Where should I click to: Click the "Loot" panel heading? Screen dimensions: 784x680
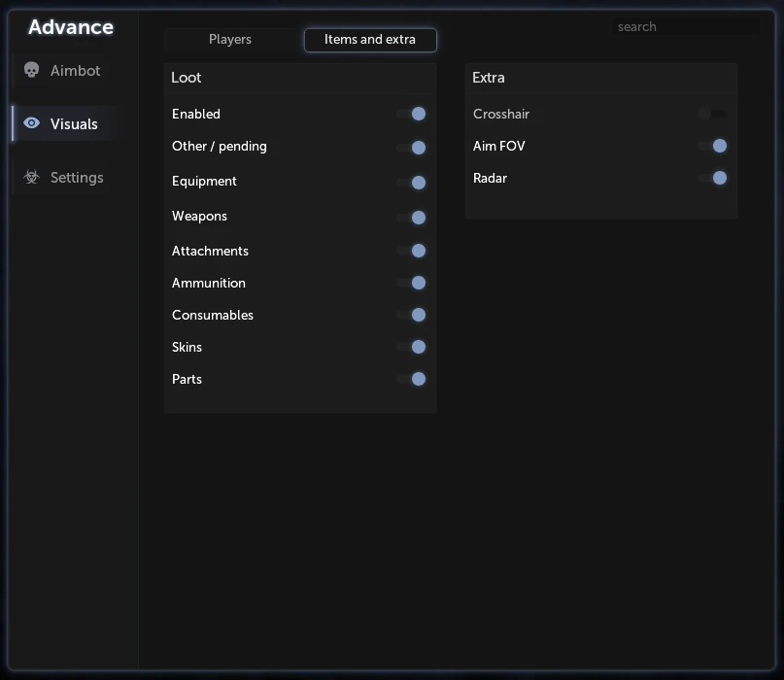(x=186, y=78)
